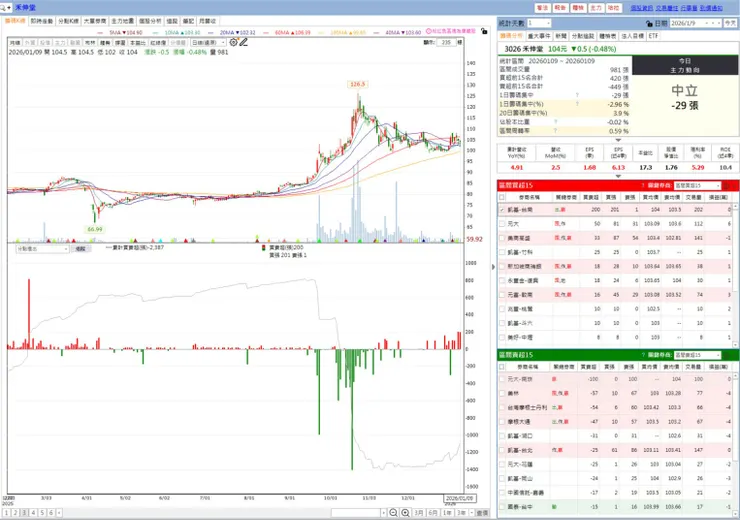
Task: Switch to the 月營收 tab
Action: [207, 21]
